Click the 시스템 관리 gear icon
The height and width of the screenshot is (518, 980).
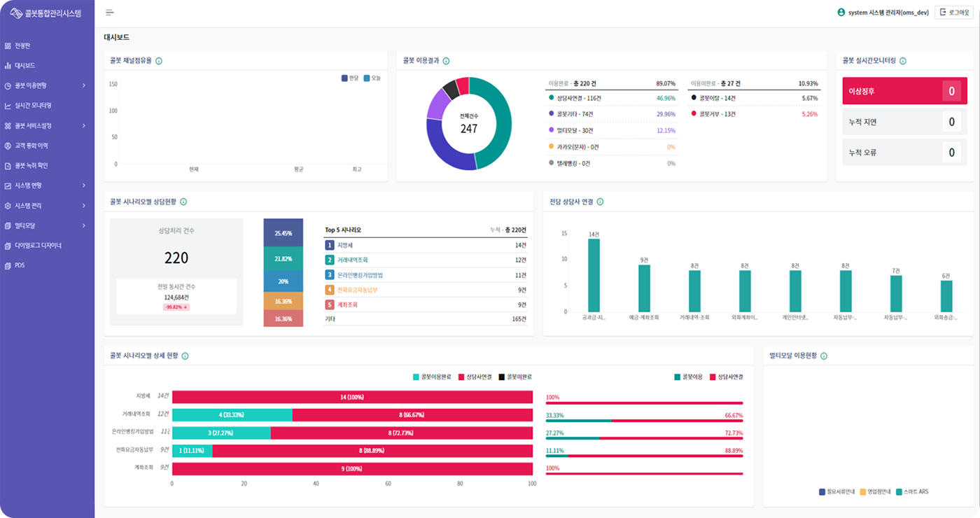[x=8, y=206]
